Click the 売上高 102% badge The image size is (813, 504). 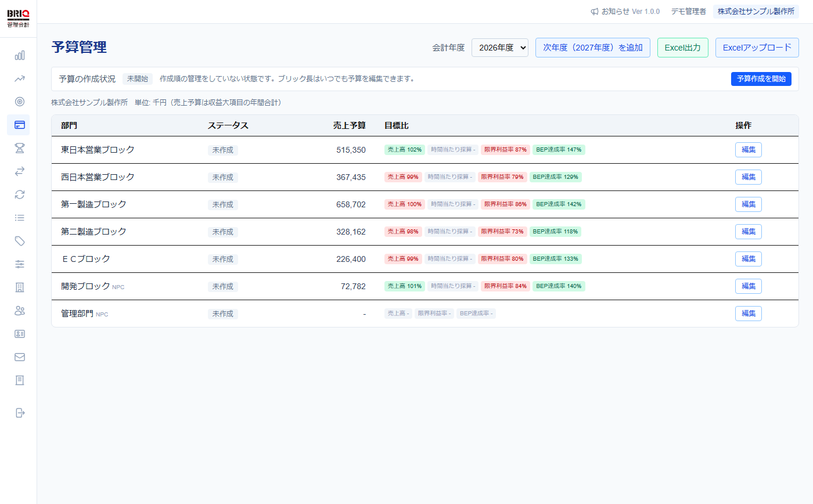[x=405, y=150]
